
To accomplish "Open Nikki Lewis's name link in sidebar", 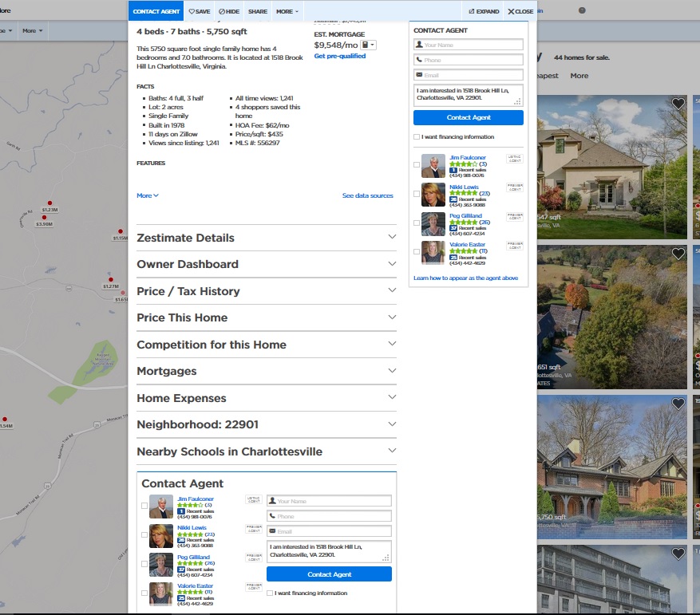I will (464, 187).
